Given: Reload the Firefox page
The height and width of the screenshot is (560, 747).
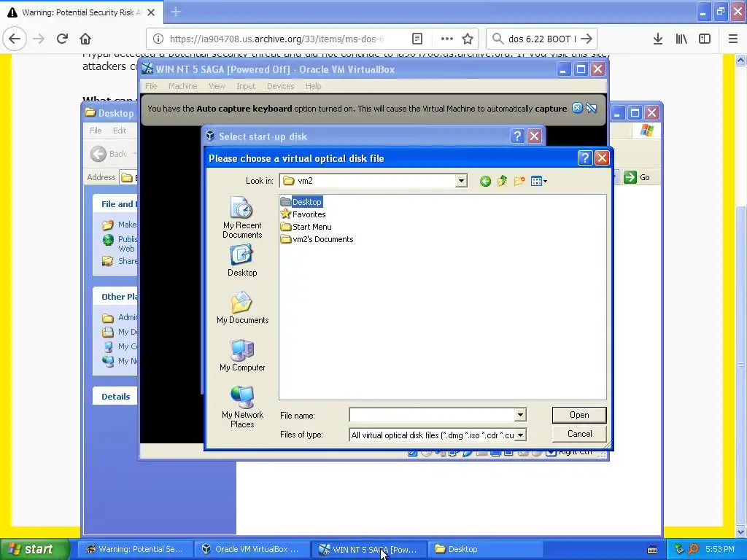Looking at the screenshot, I should coord(62,39).
